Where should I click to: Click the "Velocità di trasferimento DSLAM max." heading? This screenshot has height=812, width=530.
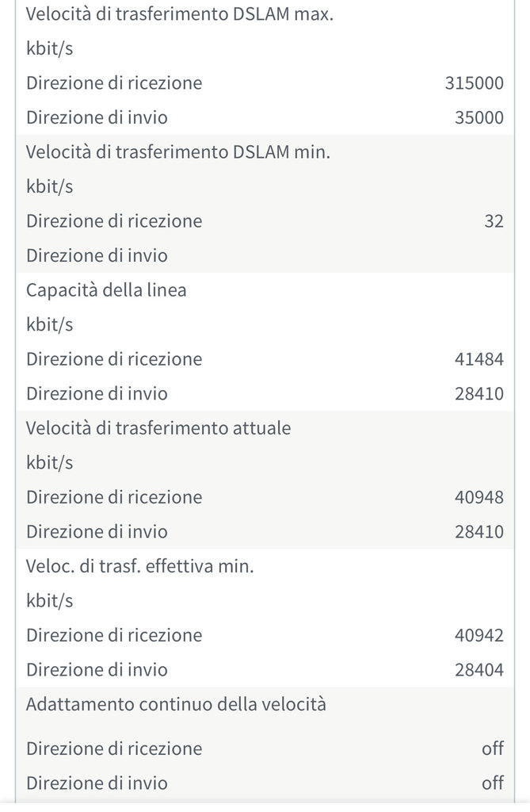click(180, 14)
